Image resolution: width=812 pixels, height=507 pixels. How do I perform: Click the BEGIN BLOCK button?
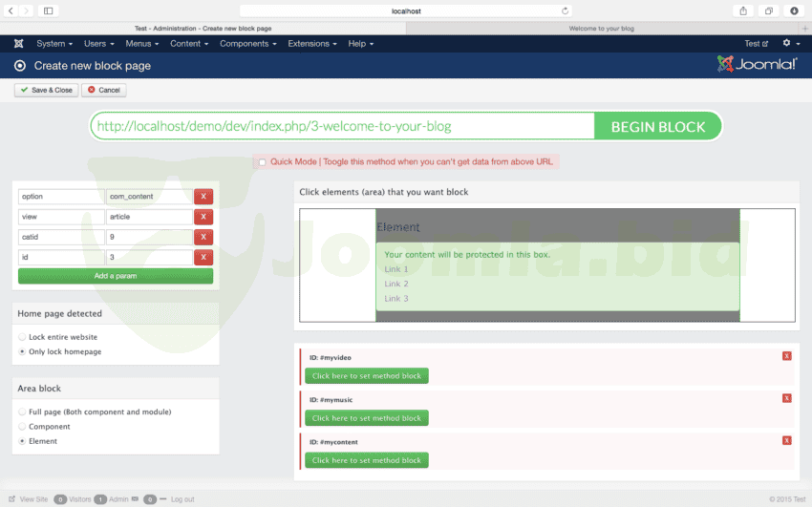657,126
